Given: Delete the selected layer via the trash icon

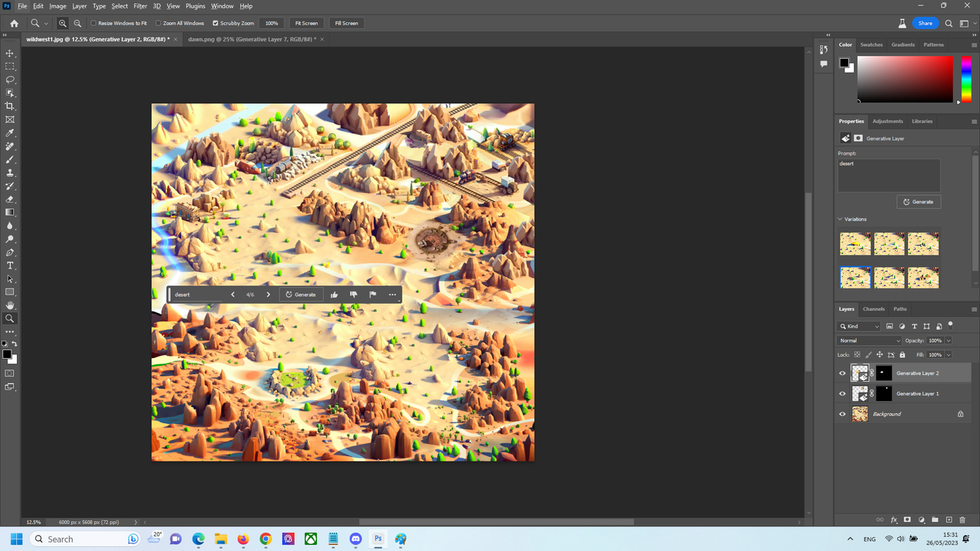Looking at the screenshot, I should [x=962, y=520].
